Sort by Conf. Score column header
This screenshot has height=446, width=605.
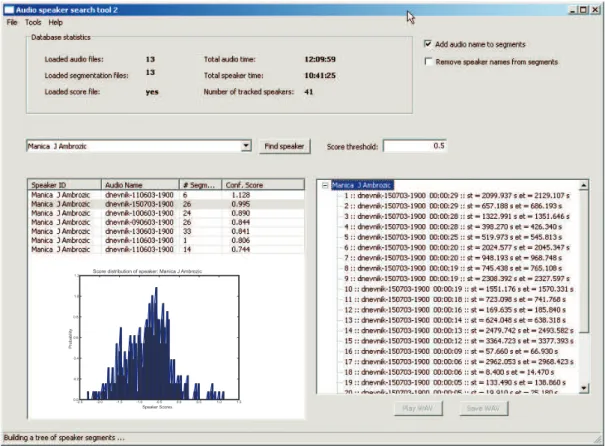point(263,185)
